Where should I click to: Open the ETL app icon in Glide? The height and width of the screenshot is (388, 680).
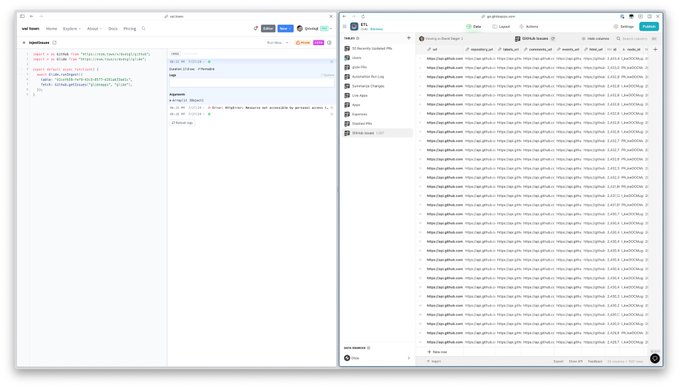(354, 26)
